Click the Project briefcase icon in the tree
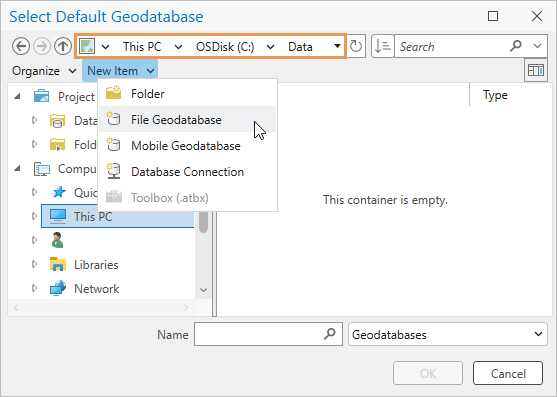The width and height of the screenshot is (557, 397). click(x=42, y=96)
